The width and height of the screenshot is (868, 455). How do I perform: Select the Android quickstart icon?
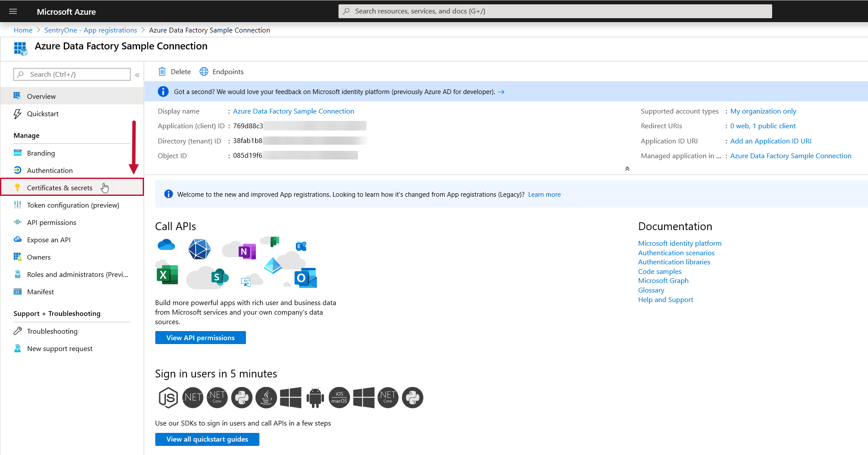coord(315,397)
